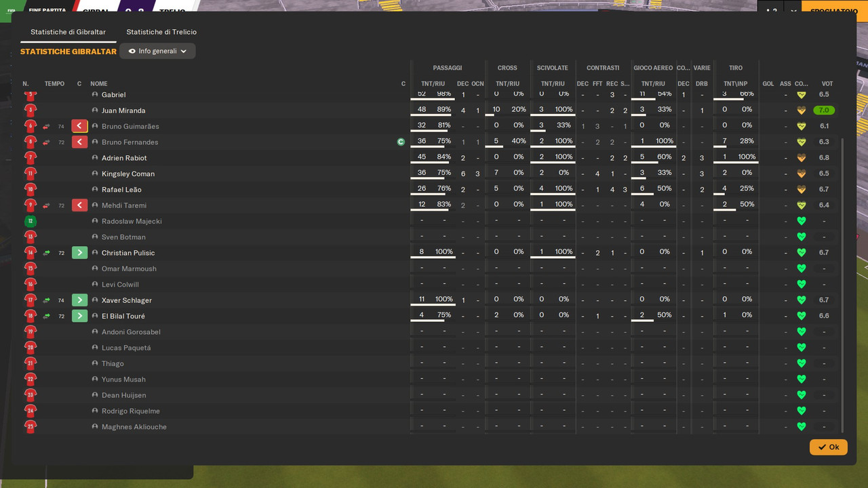Screen dimensions: 868x488
Task: Open the Info generali view dropdown
Action: 157,51
